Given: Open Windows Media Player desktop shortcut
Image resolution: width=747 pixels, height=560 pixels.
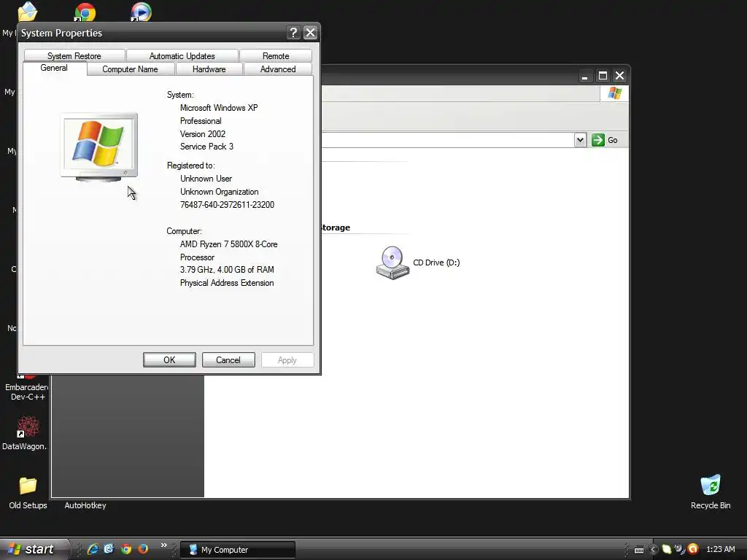Looking at the screenshot, I should click(141, 12).
